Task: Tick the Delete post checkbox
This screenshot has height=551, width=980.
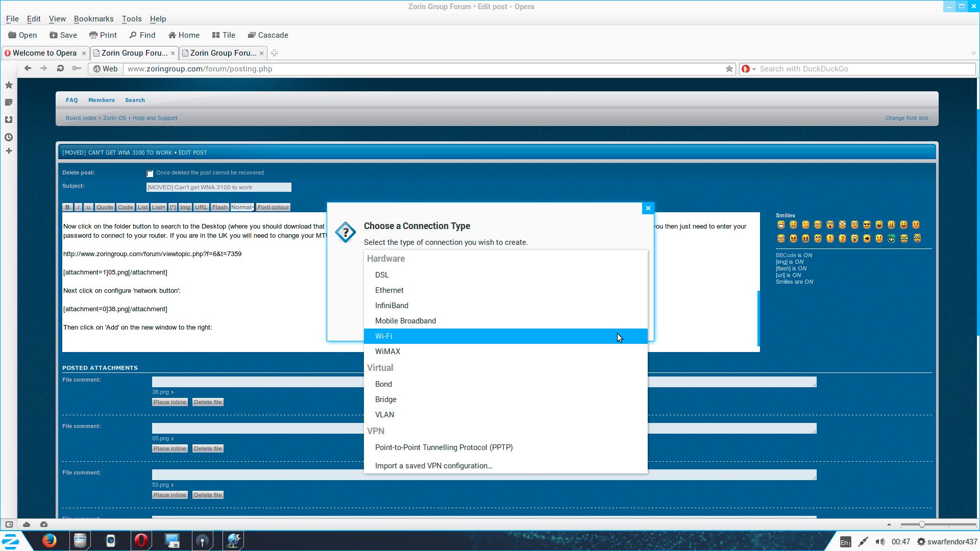Action: (150, 174)
